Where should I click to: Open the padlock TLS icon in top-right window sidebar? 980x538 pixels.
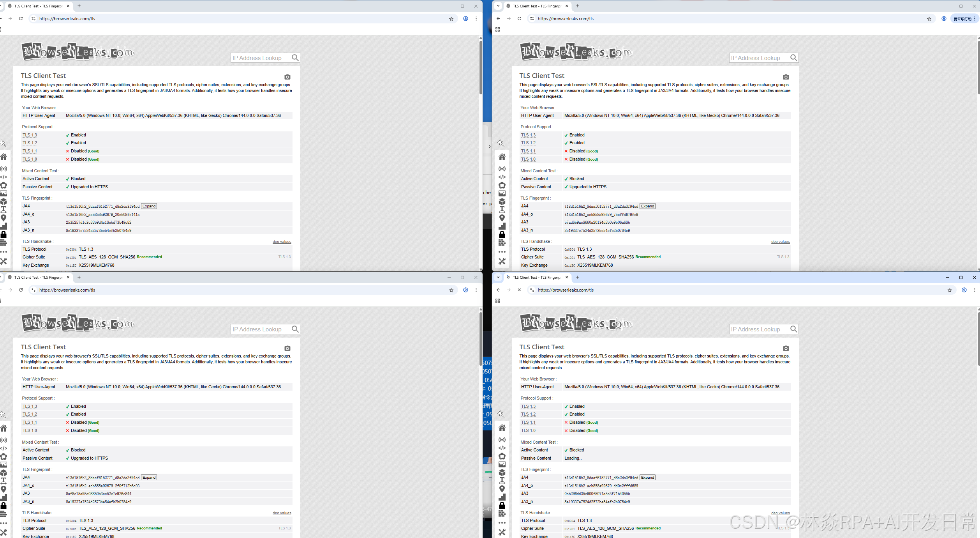click(x=502, y=234)
